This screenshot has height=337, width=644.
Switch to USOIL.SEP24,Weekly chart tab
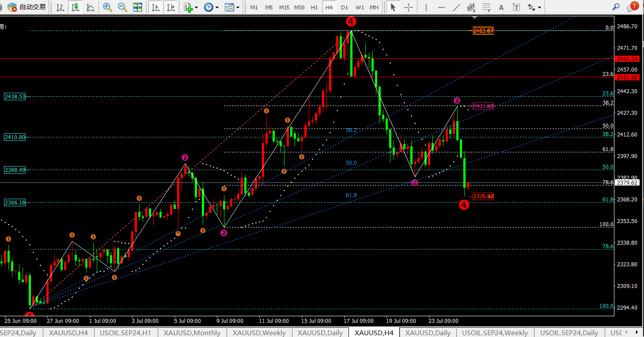(x=495, y=333)
